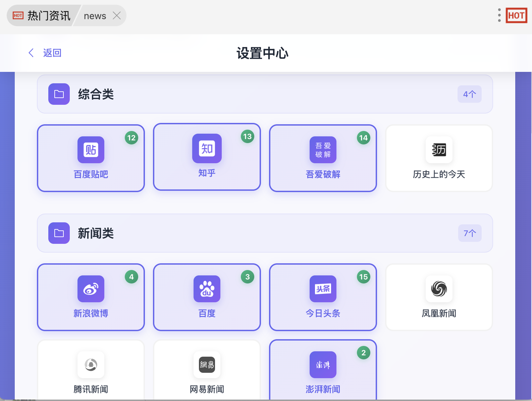Image resolution: width=532 pixels, height=401 pixels.
Task: Click the small HOT icon in the tab
Action: pyautogui.click(x=18, y=15)
